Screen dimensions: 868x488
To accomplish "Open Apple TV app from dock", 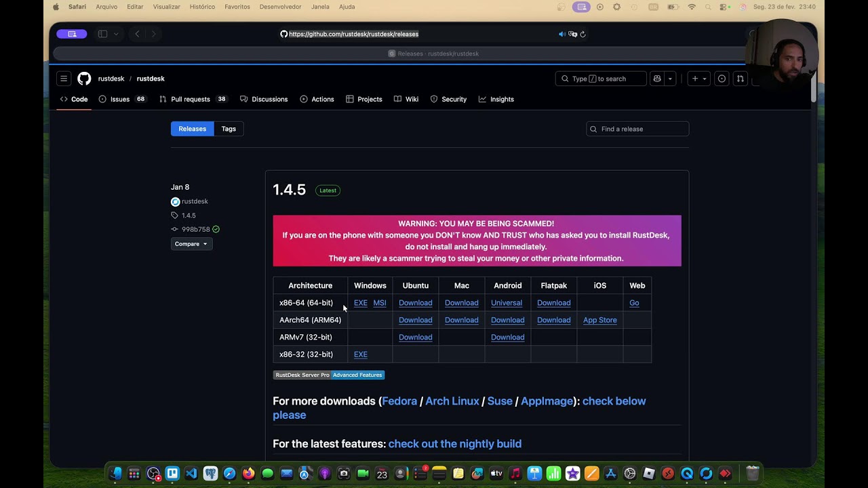I will 496,474.
